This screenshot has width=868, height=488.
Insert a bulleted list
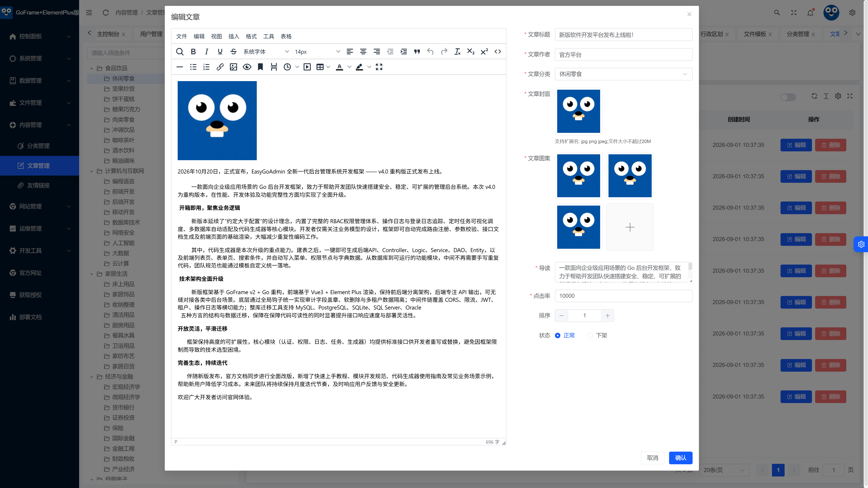tap(193, 67)
